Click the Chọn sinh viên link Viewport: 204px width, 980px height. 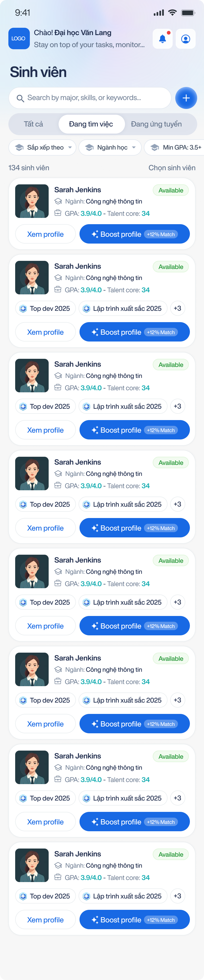pyautogui.click(x=172, y=168)
